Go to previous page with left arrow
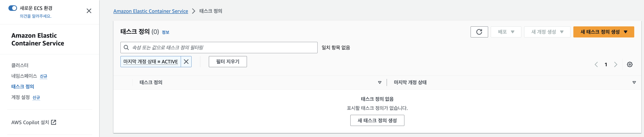This screenshot has width=644, height=137. pos(596,64)
